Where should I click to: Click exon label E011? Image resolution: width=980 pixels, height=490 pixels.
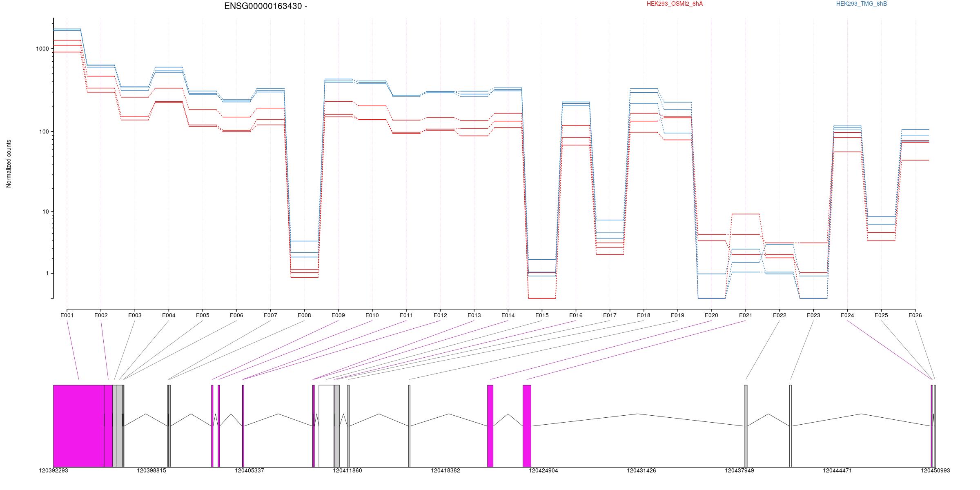(406, 315)
